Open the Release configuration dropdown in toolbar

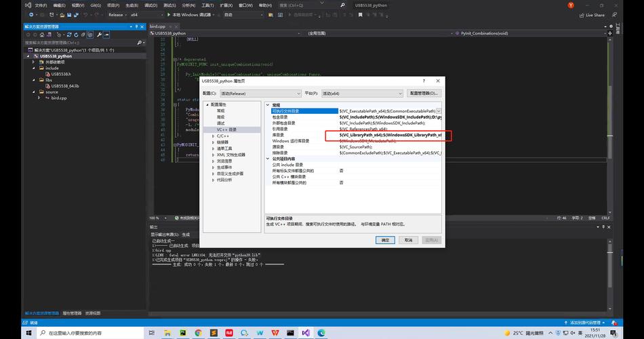point(118,15)
